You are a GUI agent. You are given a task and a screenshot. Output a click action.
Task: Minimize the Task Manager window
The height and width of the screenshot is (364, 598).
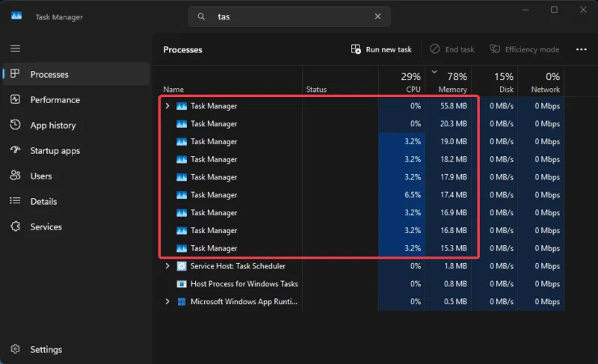tap(525, 10)
